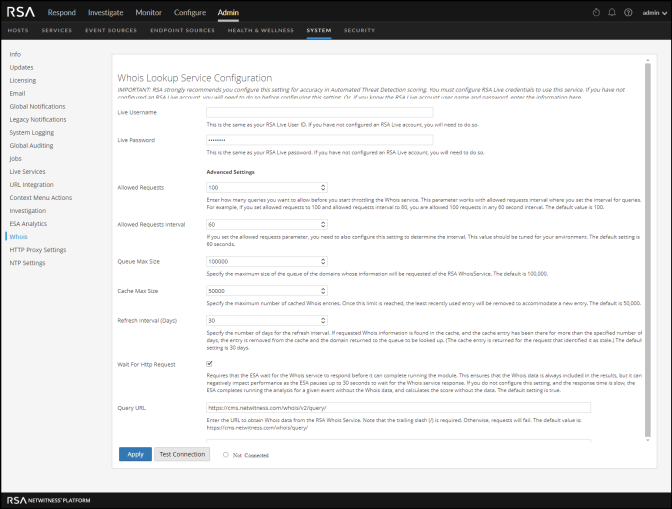
Task: Open HTTP Proxy Settings in the sidebar
Action: tap(38, 250)
